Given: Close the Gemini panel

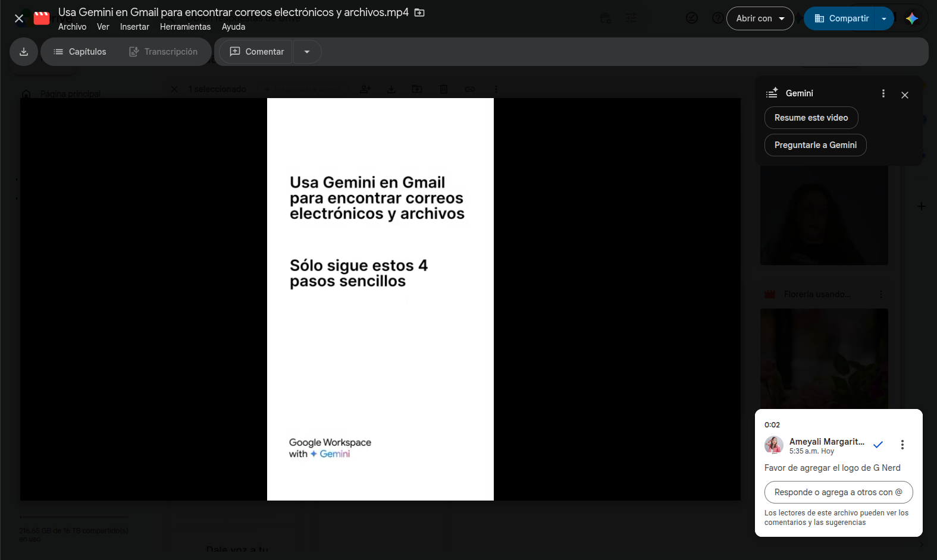Looking at the screenshot, I should [905, 95].
